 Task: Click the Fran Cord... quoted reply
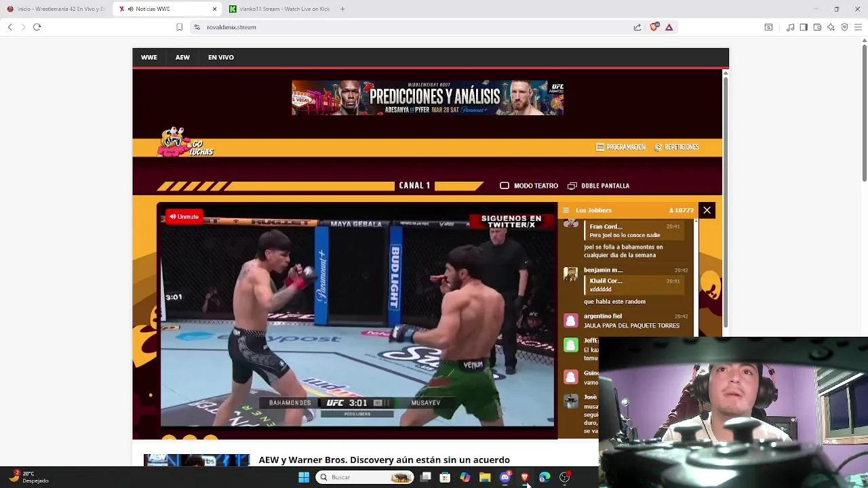coord(634,230)
